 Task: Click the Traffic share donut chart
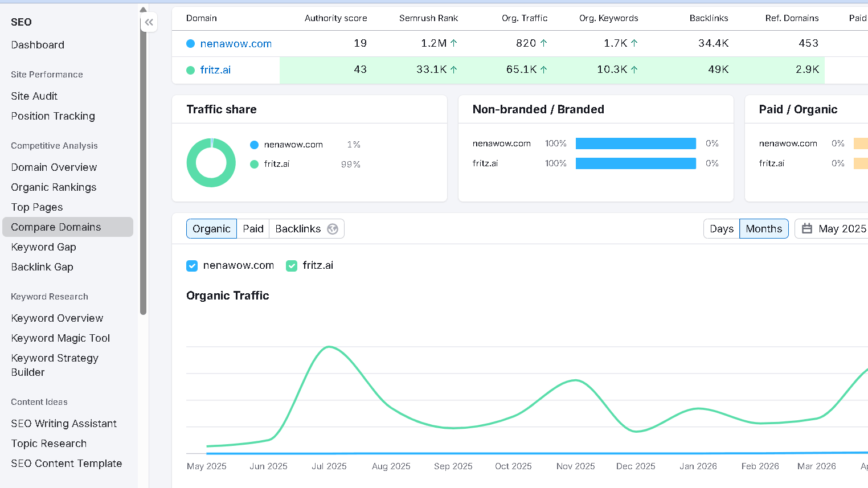click(211, 163)
